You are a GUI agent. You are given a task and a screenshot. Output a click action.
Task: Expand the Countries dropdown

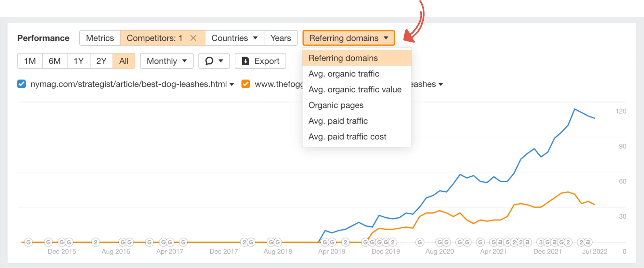[234, 38]
